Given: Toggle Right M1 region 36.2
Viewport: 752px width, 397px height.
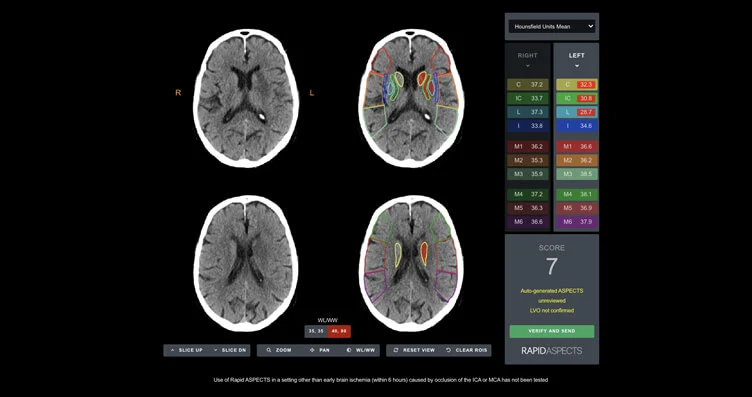Looking at the screenshot, I should coord(528,147).
